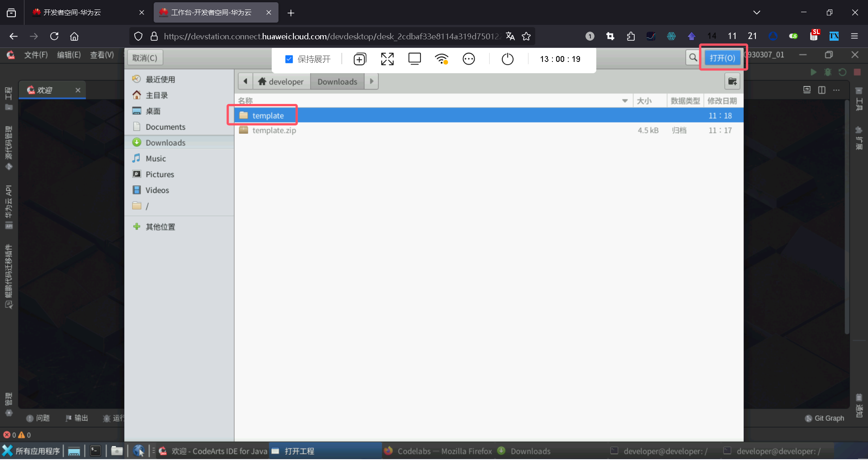Open 所有应用程序 all applications menu
This screenshot has height=461, width=868.
coord(31,451)
